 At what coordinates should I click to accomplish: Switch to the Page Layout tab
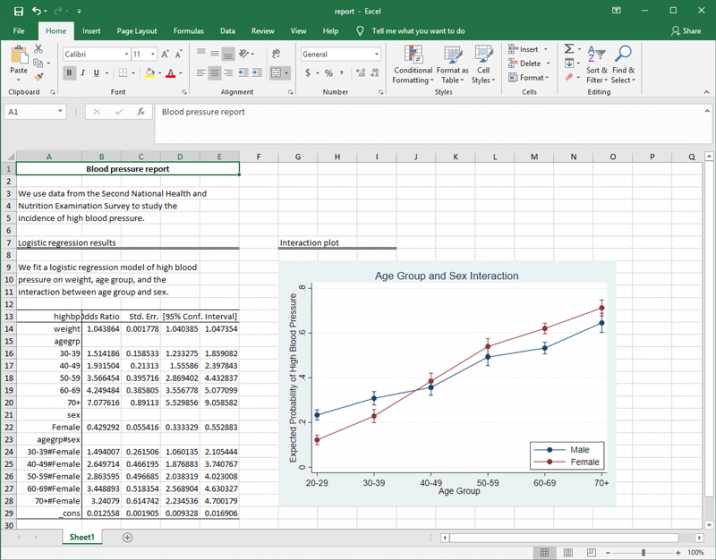[137, 31]
